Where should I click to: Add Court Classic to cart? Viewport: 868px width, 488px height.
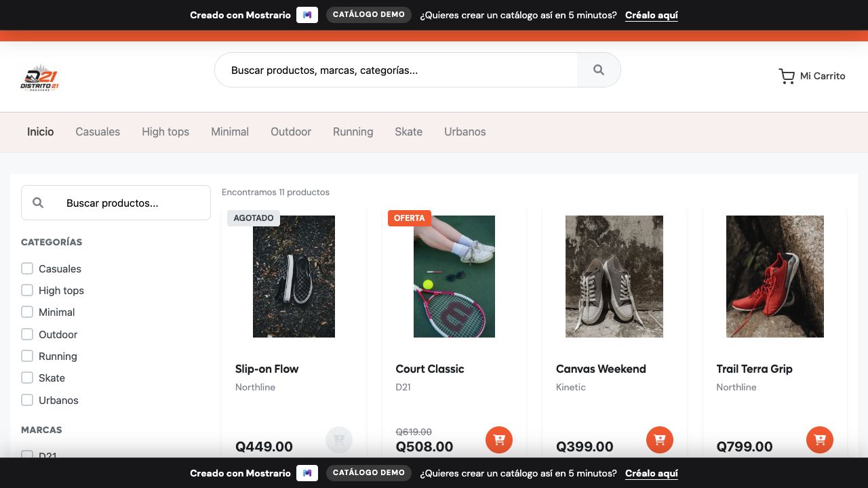499,440
